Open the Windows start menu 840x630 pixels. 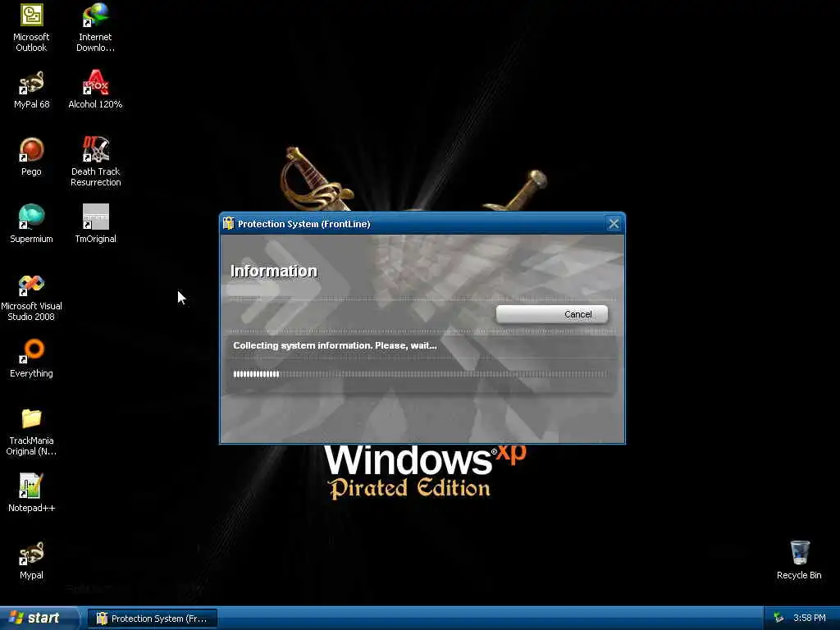click(x=39, y=619)
